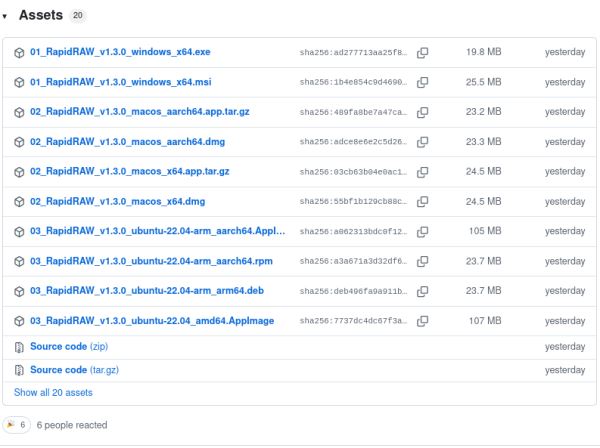Click the 105 MB file size

[485, 231]
